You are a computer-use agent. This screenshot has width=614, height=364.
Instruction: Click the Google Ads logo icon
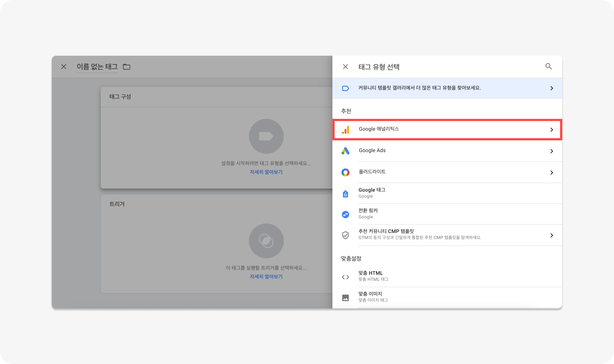point(345,151)
